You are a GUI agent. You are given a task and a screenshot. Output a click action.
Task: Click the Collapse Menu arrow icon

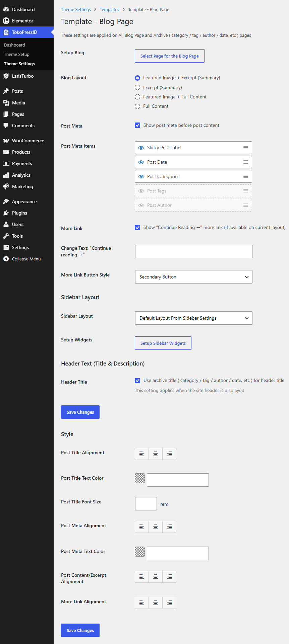click(x=6, y=259)
